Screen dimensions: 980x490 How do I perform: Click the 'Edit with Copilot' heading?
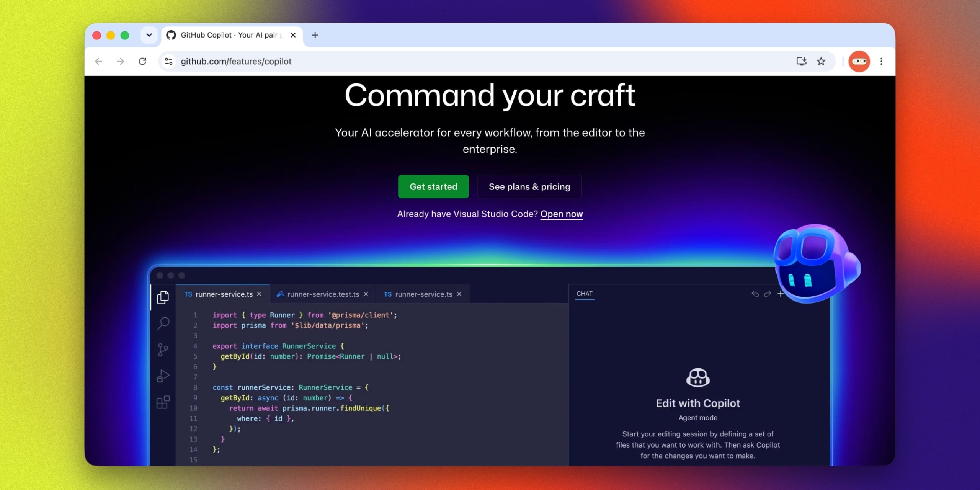point(698,403)
